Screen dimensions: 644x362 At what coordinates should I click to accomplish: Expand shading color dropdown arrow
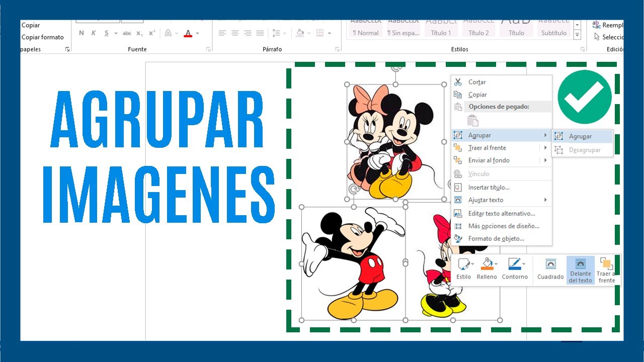(x=309, y=33)
